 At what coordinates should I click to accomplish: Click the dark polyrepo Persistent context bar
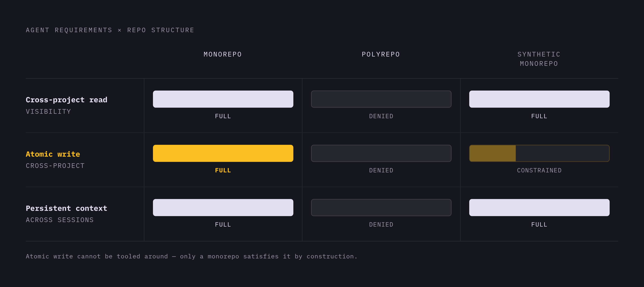[381, 207]
